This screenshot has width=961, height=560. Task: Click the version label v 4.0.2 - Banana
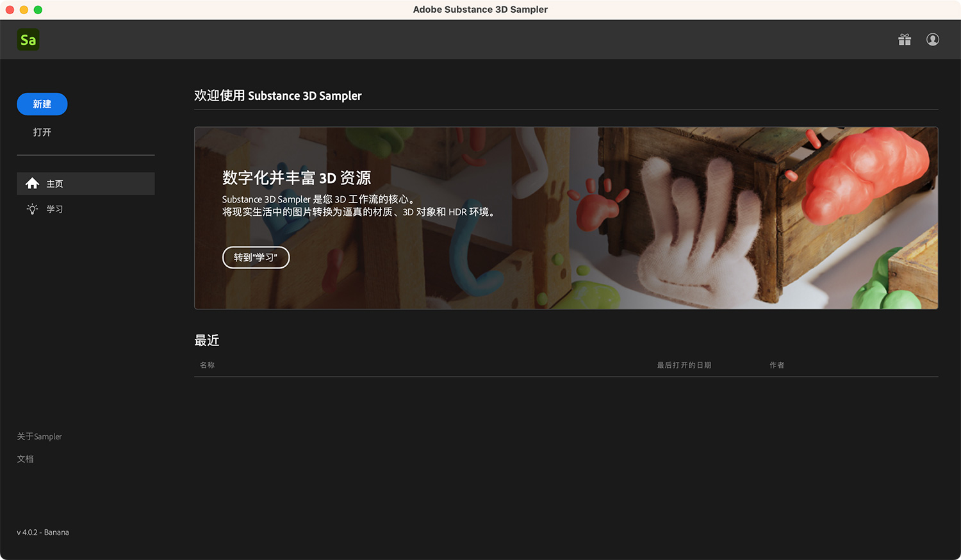pyautogui.click(x=43, y=532)
